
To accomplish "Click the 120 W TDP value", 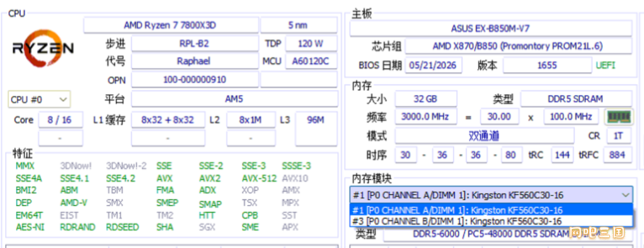I will pyautogui.click(x=311, y=43).
